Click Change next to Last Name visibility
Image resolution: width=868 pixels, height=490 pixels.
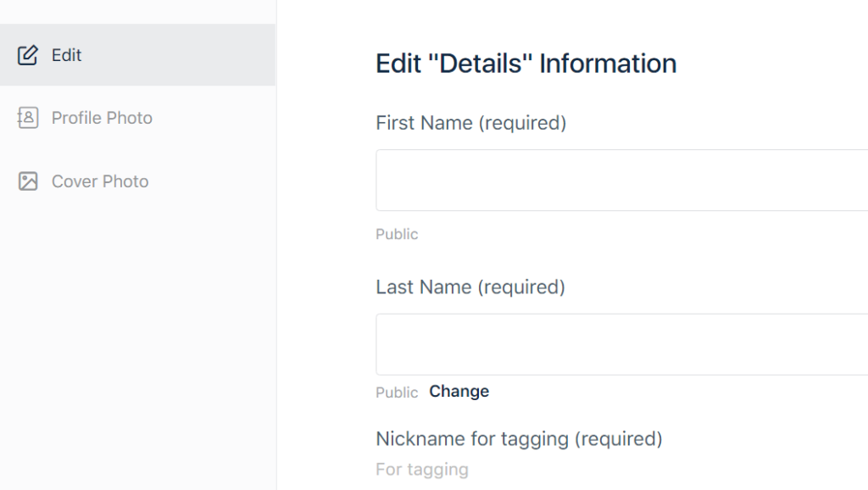(x=459, y=392)
